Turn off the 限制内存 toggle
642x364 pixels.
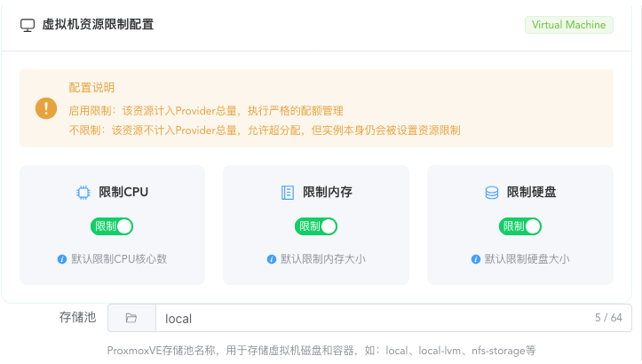coord(316,226)
